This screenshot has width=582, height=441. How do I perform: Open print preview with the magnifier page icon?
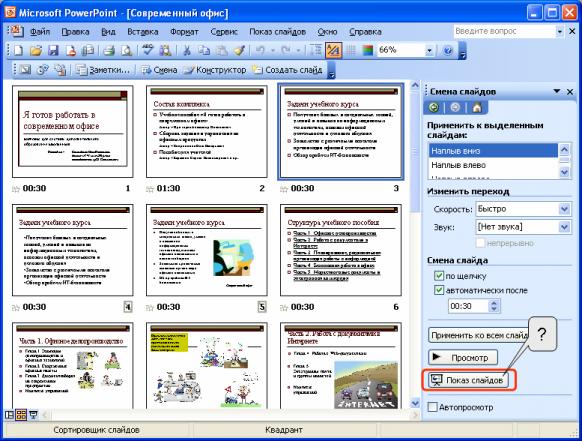[126, 50]
